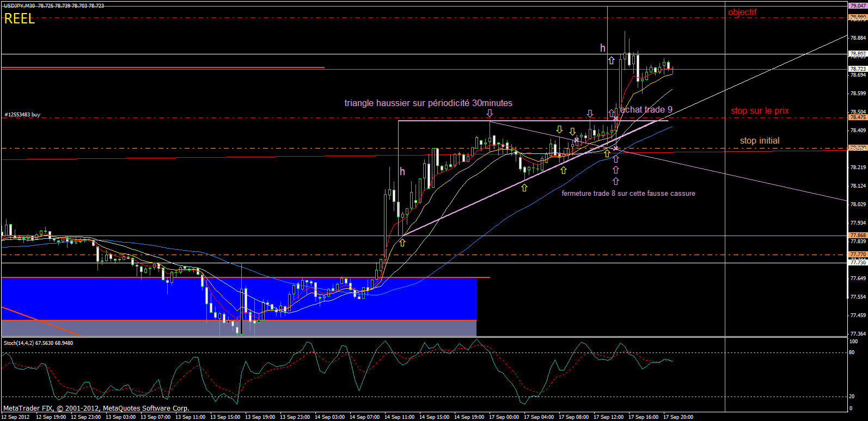This screenshot has height=421, width=868.
Task: Select the orange 77.770 price tag
Action: click(x=858, y=255)
